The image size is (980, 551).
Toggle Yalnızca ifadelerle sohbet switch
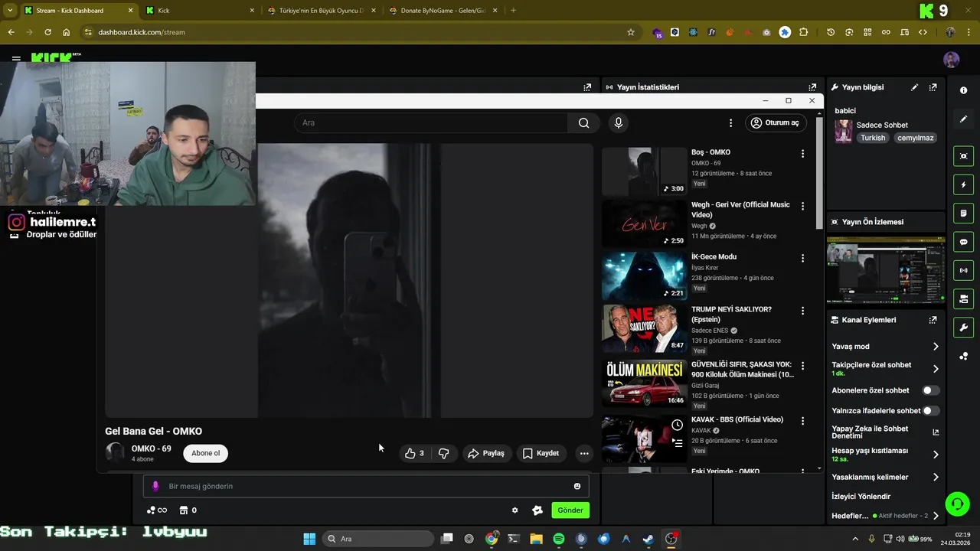[930, 411]
